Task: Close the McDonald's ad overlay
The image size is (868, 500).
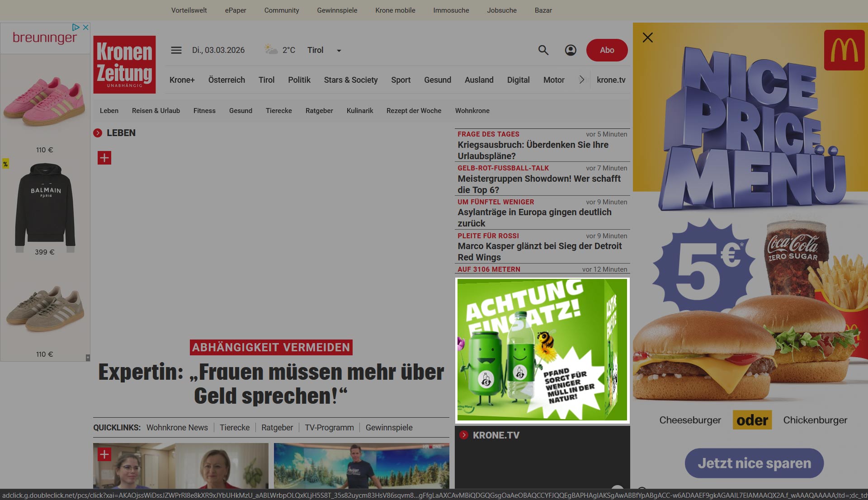Action: coord(648,38)
